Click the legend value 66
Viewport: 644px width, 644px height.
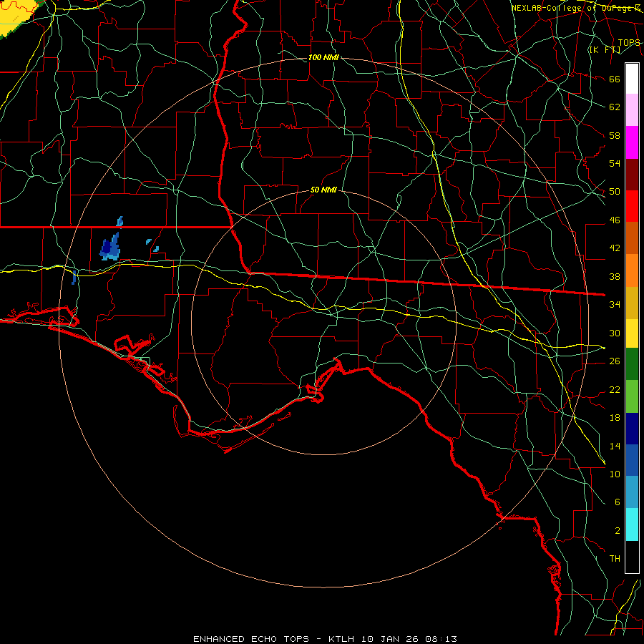(615, 79)
